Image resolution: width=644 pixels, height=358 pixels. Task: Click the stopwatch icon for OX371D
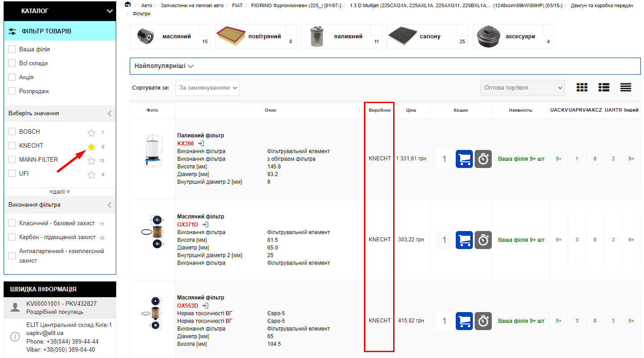point(483,240)
